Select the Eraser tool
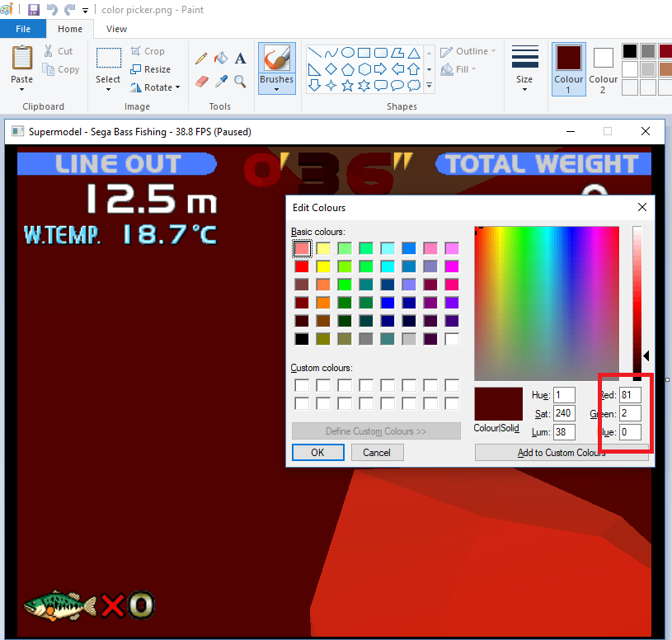This screenshot has width=672, height=640. pos(202,81)
